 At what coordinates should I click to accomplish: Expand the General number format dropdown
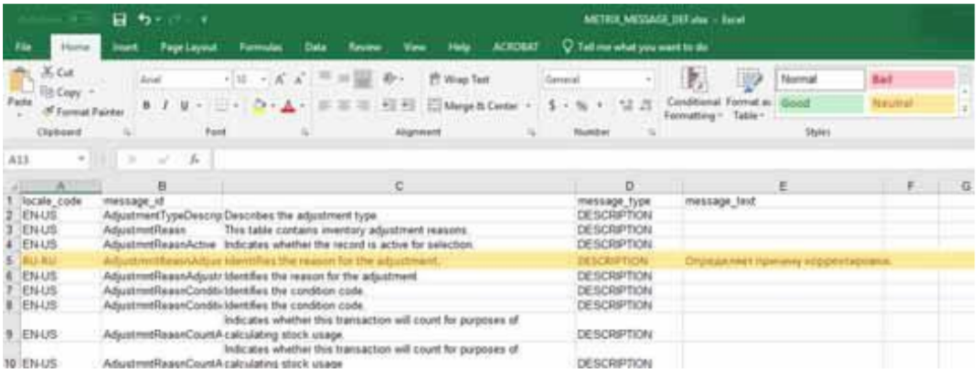(648, 79)
